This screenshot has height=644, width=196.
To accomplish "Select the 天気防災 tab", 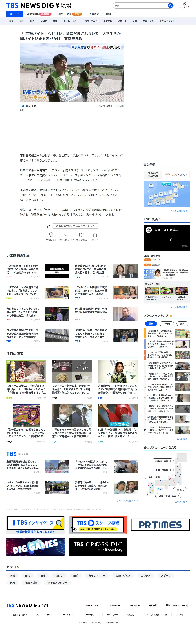I will pyautogui.click(x=94, y=14).
